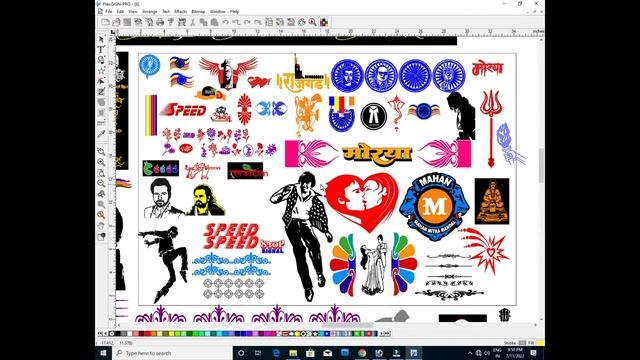Click the New document toolbar icon

tap(105, 22)
